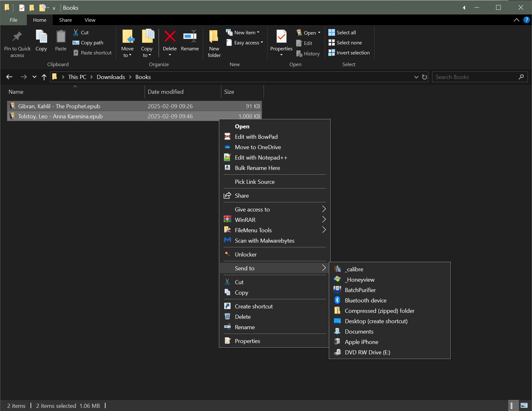Click Downloads in the breadcrumb path

pyautogui.click(x=111, y=77)
